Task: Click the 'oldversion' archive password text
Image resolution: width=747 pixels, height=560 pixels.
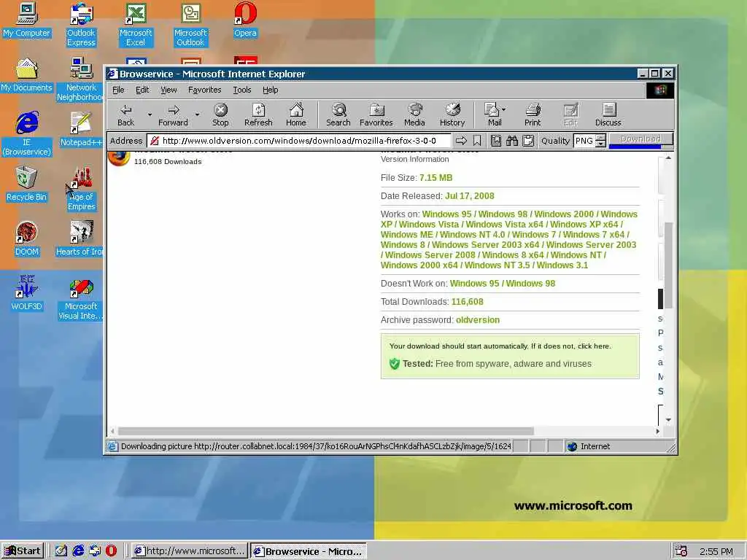Action: pyautogui.click(x=478, y=320)
